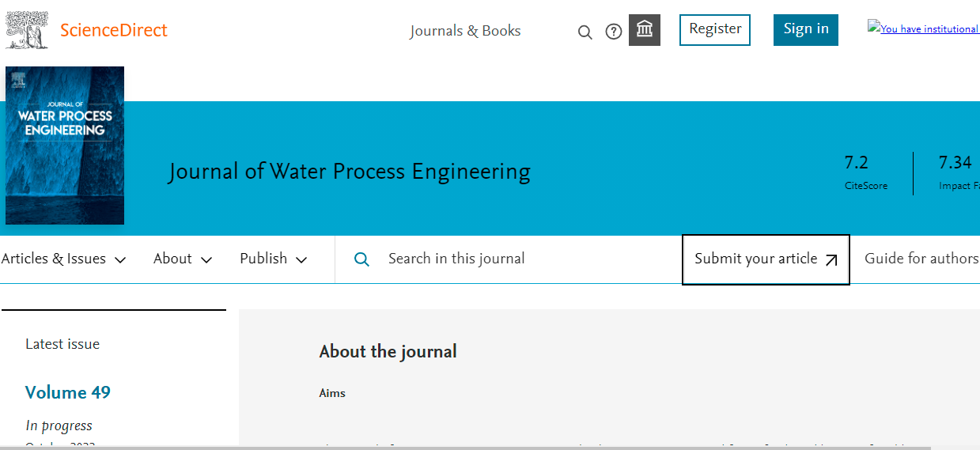980x450 pixels.
Task: Click the institutional access image link
Action: click(923, 28)
